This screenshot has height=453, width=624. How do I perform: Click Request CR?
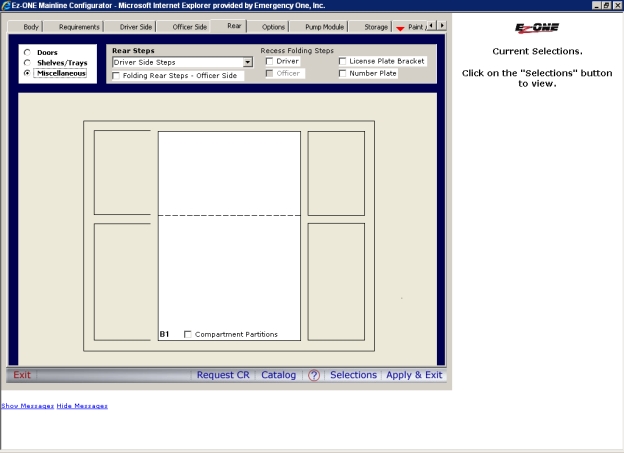223,375
